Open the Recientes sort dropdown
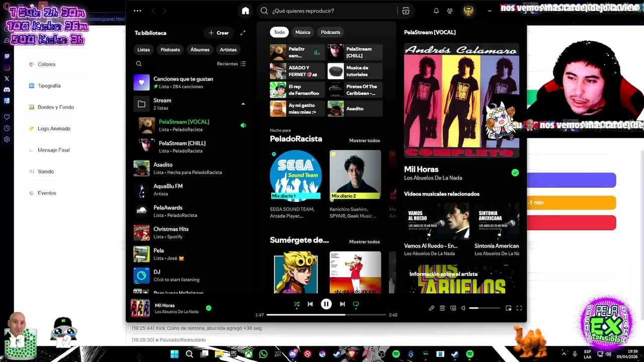 coord(231,64)
